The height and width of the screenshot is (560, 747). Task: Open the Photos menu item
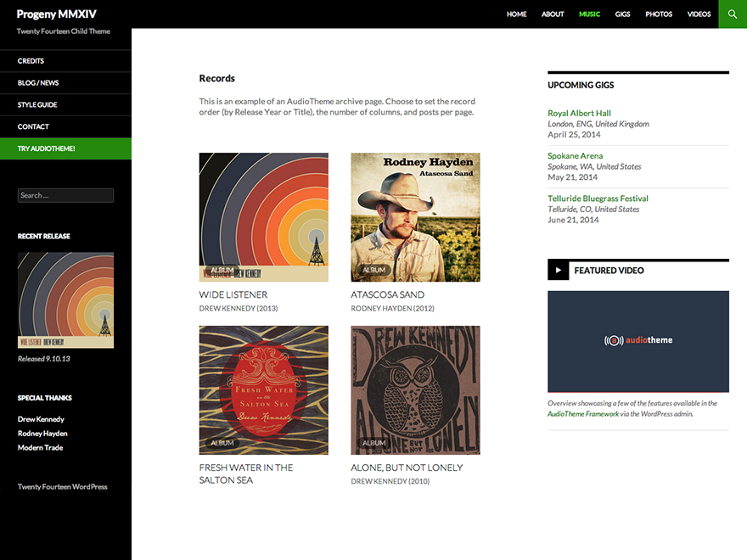click(x=658, y=14)
